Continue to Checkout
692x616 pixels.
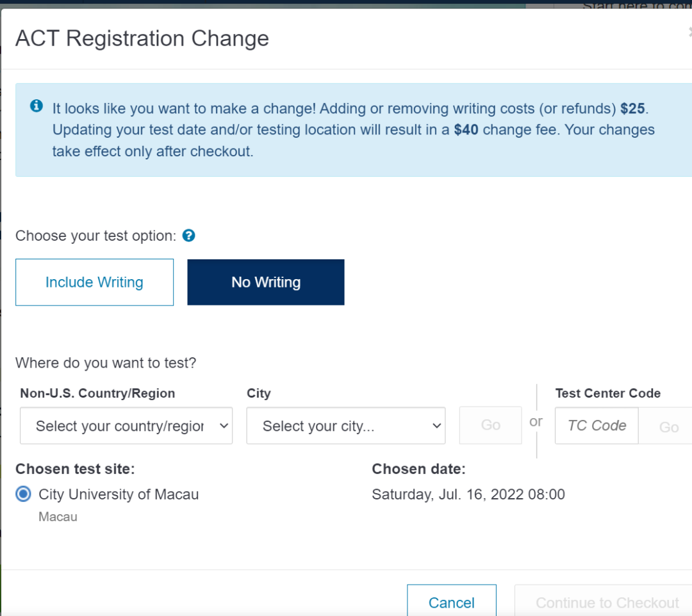(x=604, y=601)
